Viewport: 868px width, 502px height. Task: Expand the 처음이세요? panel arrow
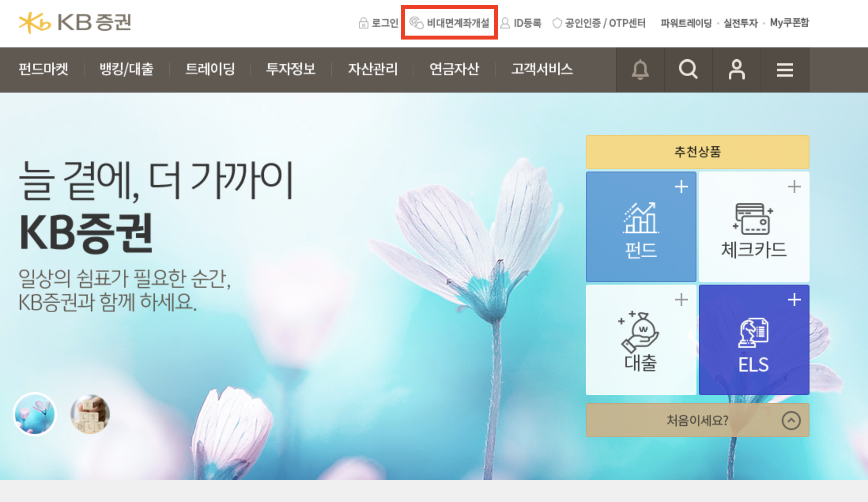point(791,421)
